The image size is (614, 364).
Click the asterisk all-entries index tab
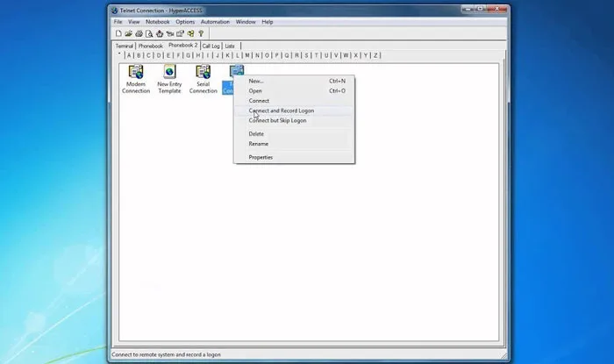click(119, 54)
